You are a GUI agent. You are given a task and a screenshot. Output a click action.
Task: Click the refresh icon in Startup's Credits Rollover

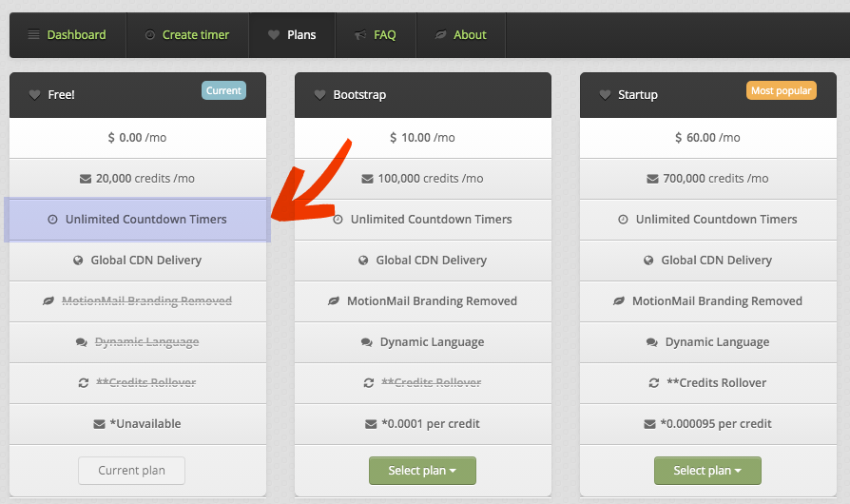click(653, 383)
